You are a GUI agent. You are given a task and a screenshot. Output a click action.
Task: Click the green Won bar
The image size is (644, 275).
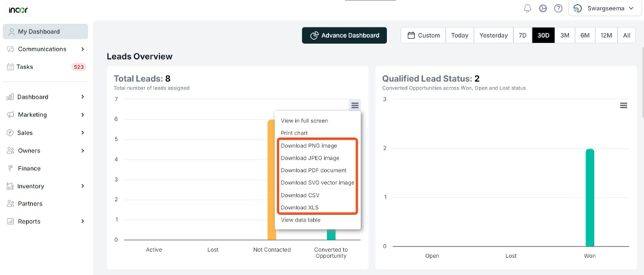pos(590,198)
